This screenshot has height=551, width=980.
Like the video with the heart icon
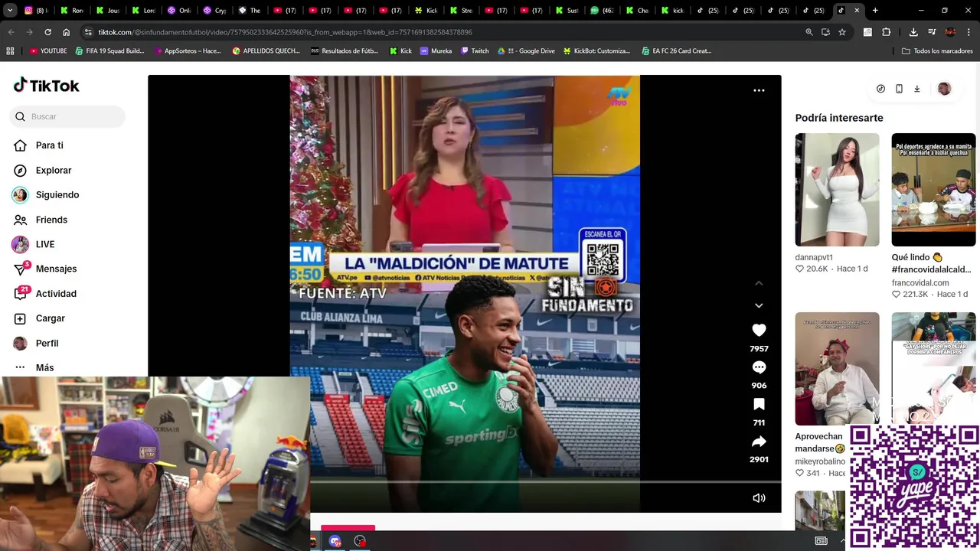tap(759, 330)
